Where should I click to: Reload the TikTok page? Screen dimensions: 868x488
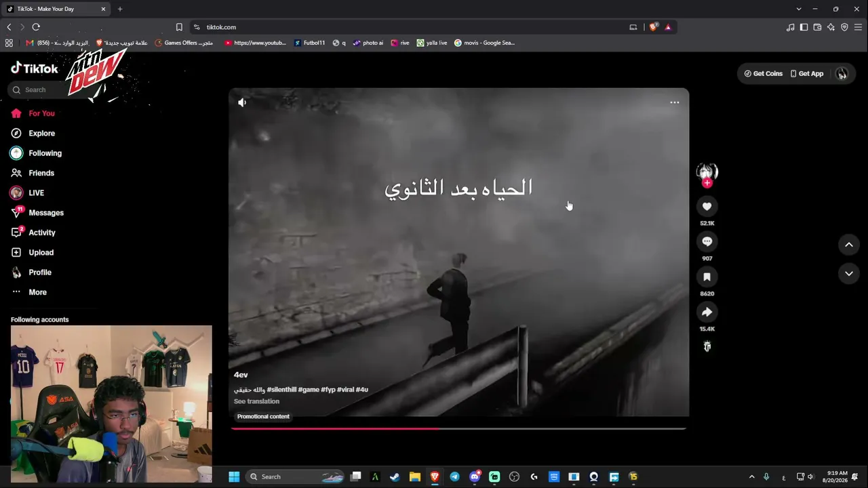[x=36, y=27]
